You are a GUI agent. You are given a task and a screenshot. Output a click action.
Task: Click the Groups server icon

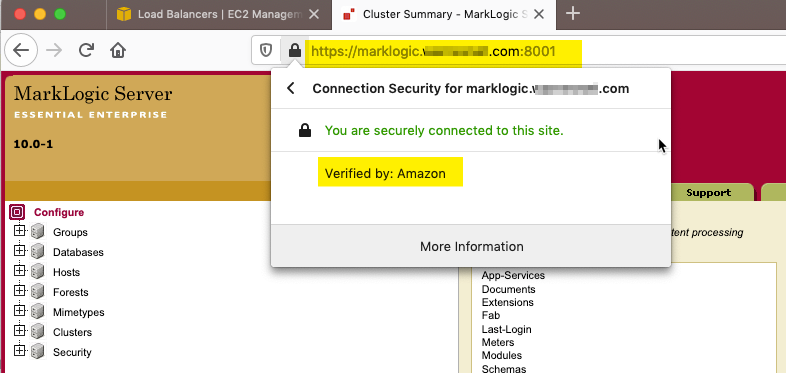37,232
